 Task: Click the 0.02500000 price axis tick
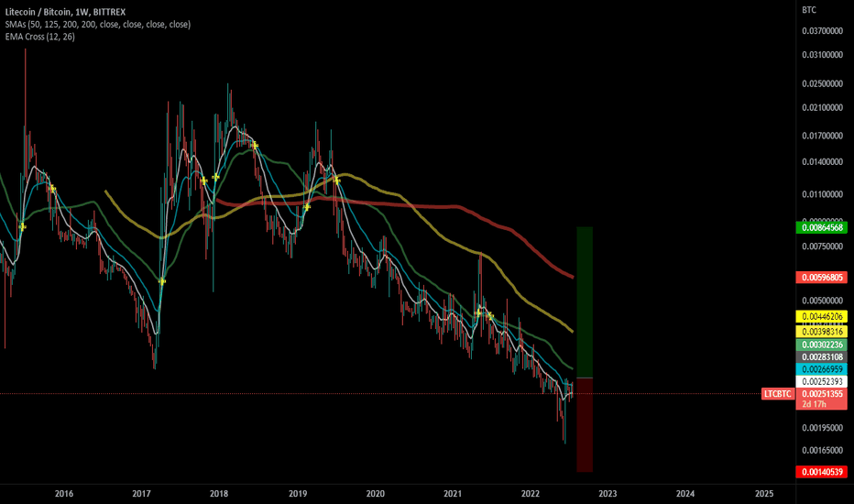coord(823,84)
